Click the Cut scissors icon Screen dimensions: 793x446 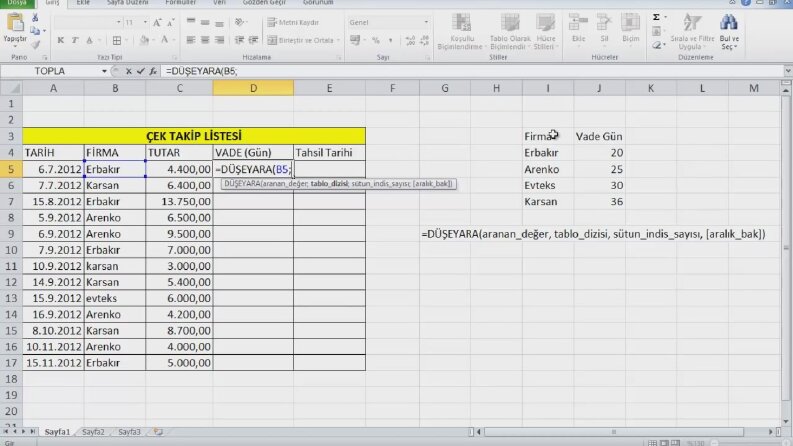pyautogui.click(x=35, y=18)
